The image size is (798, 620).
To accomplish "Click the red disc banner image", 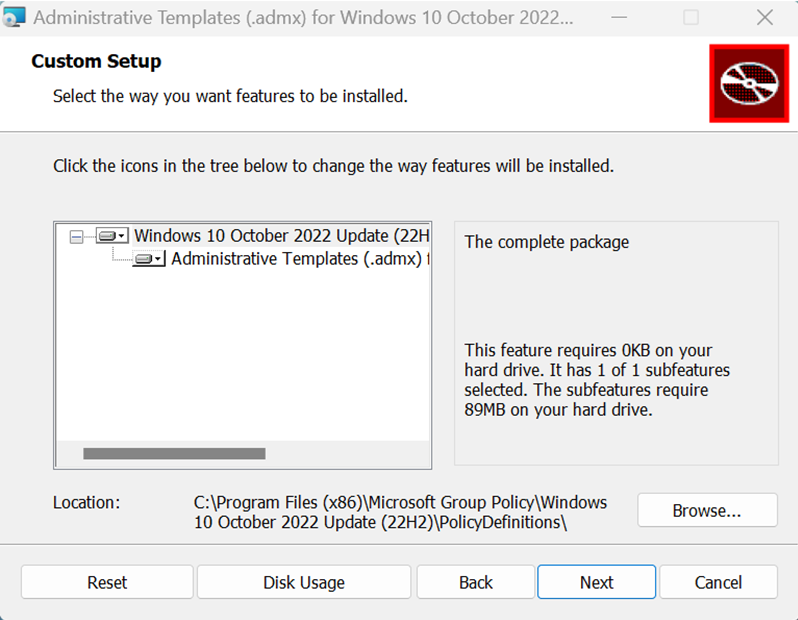I will point(749,83).
